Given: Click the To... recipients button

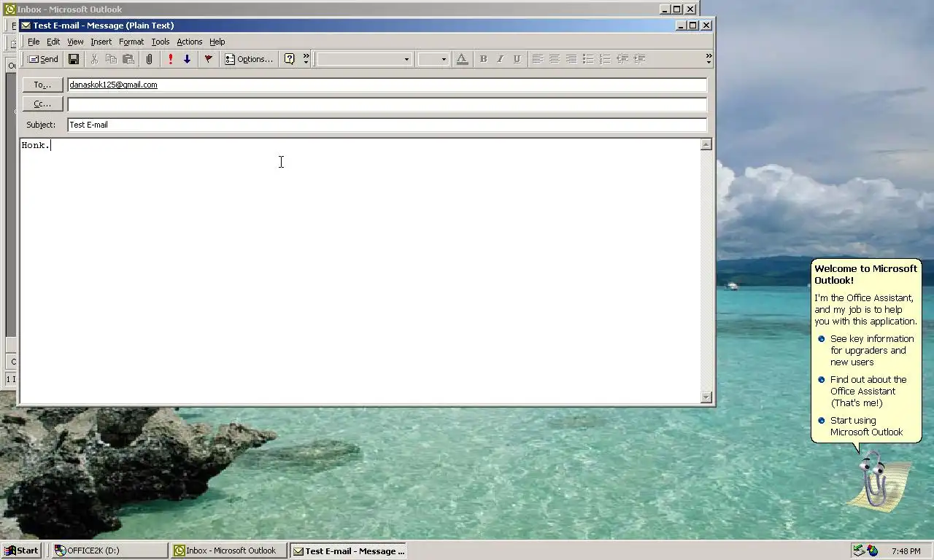Looking at the screenshot, I should click(42, 85).
